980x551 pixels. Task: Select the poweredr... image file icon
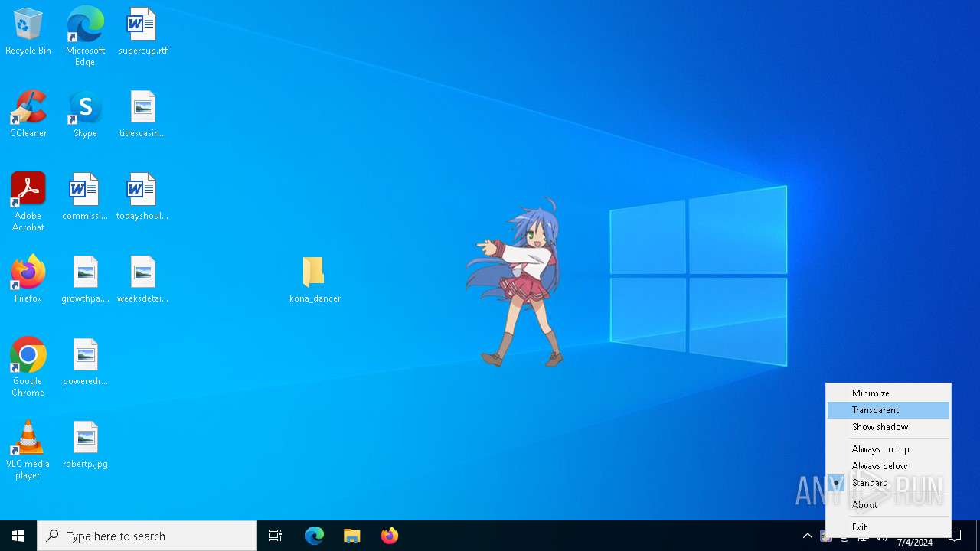click(x=85, y=362)
